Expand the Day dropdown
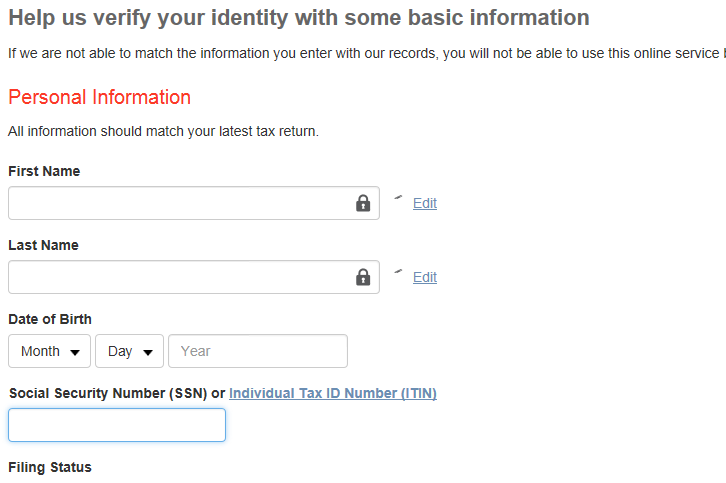Screen dimensions: 726x483 tap(130, 351)
